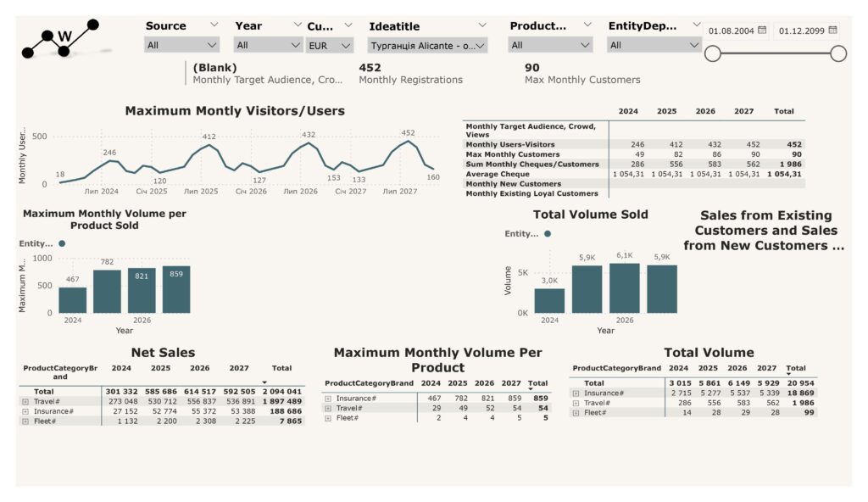Click the W line-chart logo
868x502 pixels.
(x=61, y=39)
